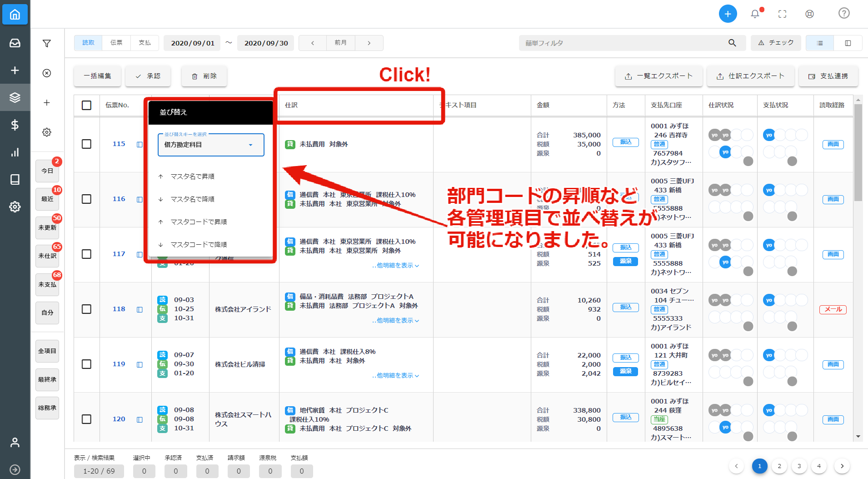Check the row checkbox for slip 117

[x=86, y=254]
